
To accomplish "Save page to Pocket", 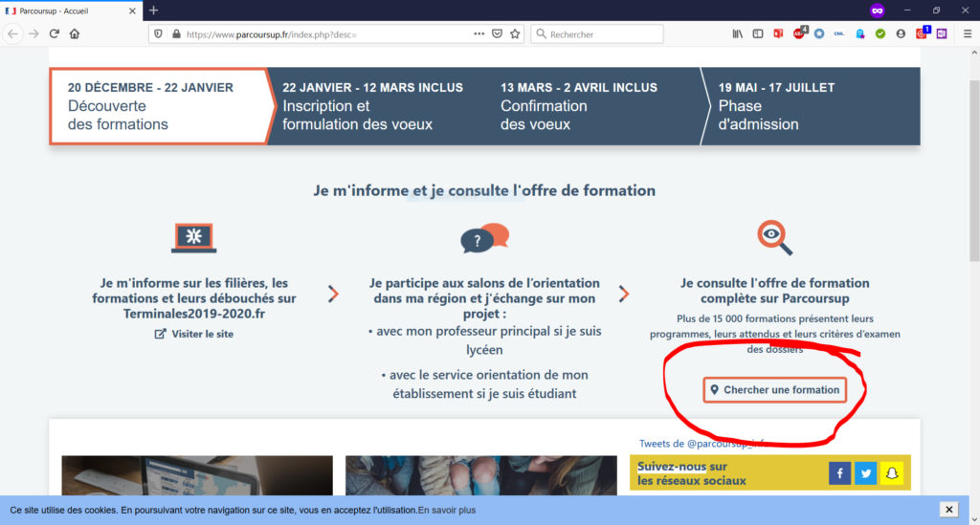I will tap(497, 33).
